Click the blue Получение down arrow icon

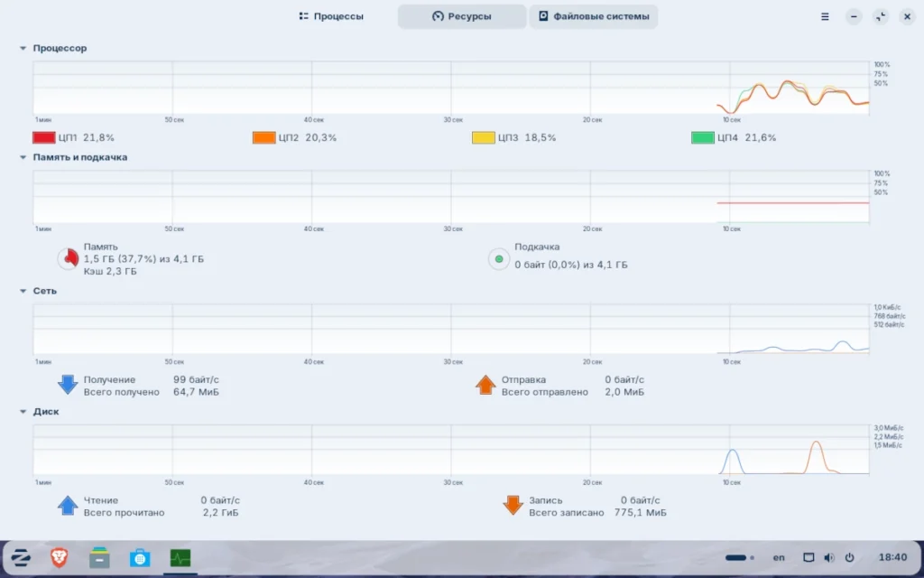68,385
